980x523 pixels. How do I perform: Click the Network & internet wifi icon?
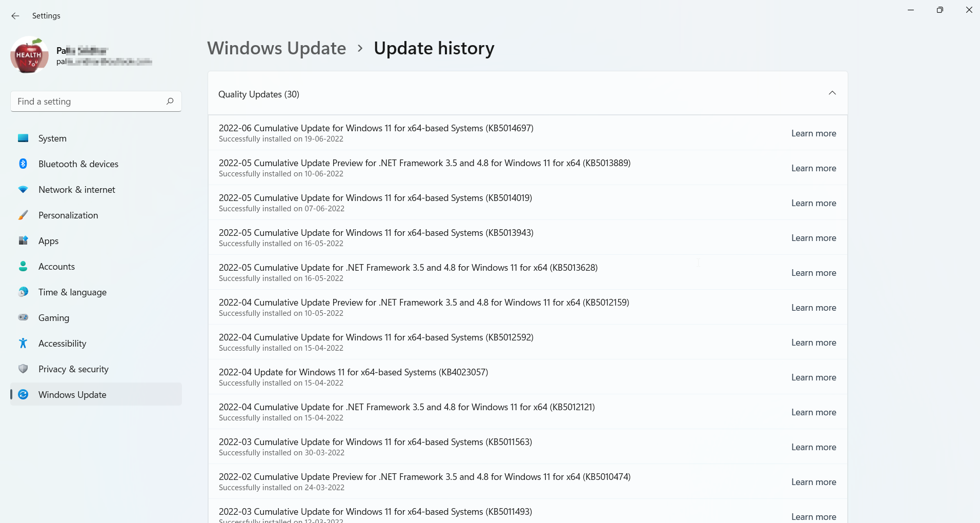pyautogui.click(x=23, y=190)
